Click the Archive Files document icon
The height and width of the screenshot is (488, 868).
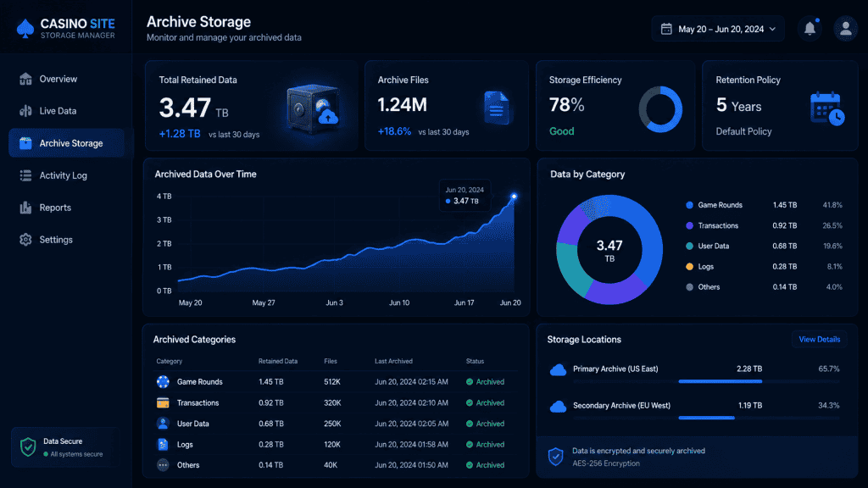click(x=497, y=108)
